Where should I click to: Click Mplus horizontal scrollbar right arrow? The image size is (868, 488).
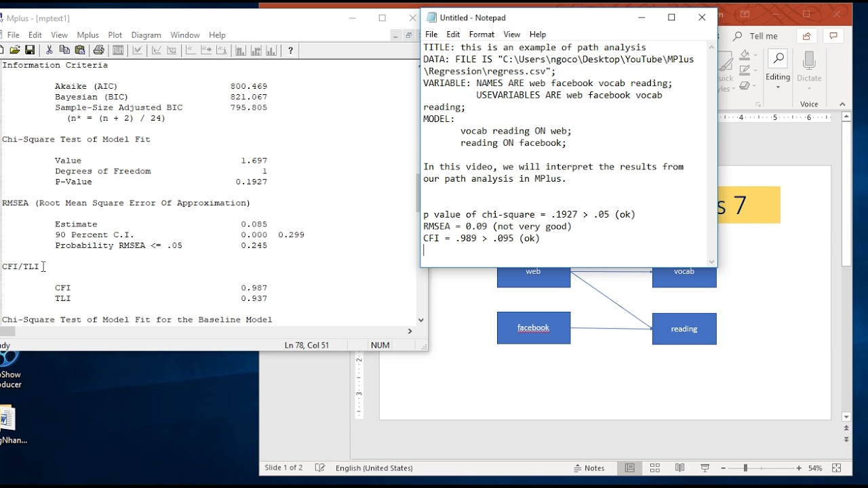coord(410,331)
